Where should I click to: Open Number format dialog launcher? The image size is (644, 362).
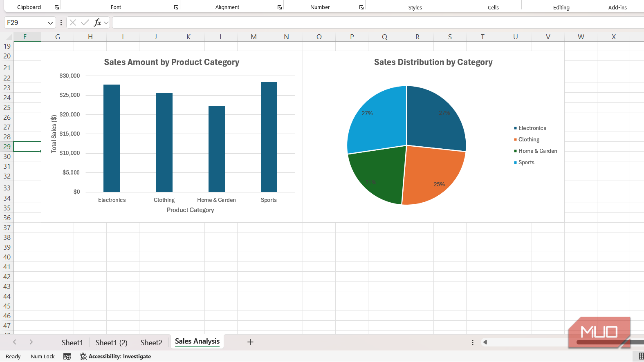(361, 7)
